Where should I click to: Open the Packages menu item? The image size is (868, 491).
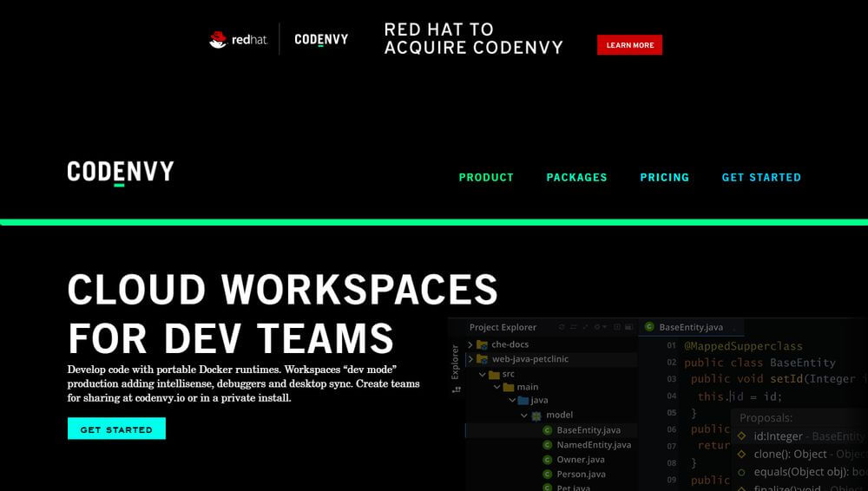tap(577, 178)
